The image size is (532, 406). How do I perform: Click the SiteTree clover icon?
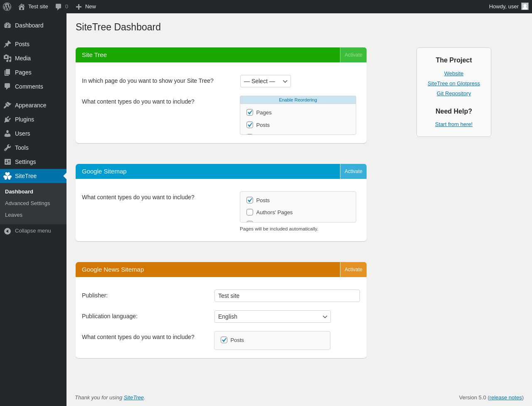[x=7, y=176]
